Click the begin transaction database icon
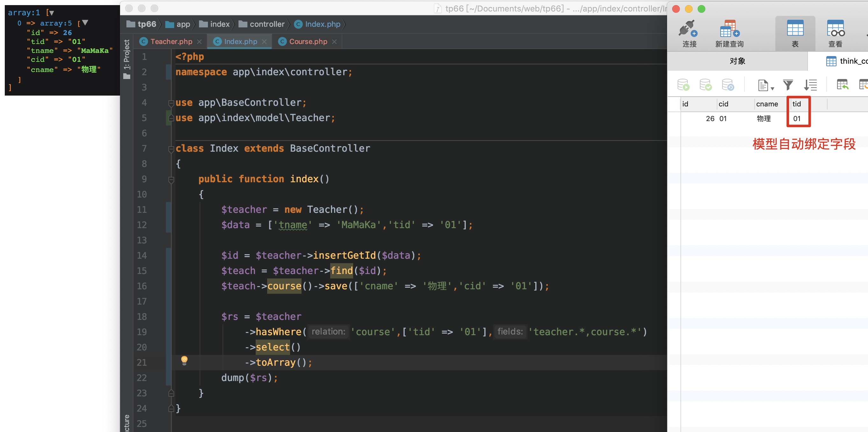The image size is (868, 432). click(x=683, y=85)
